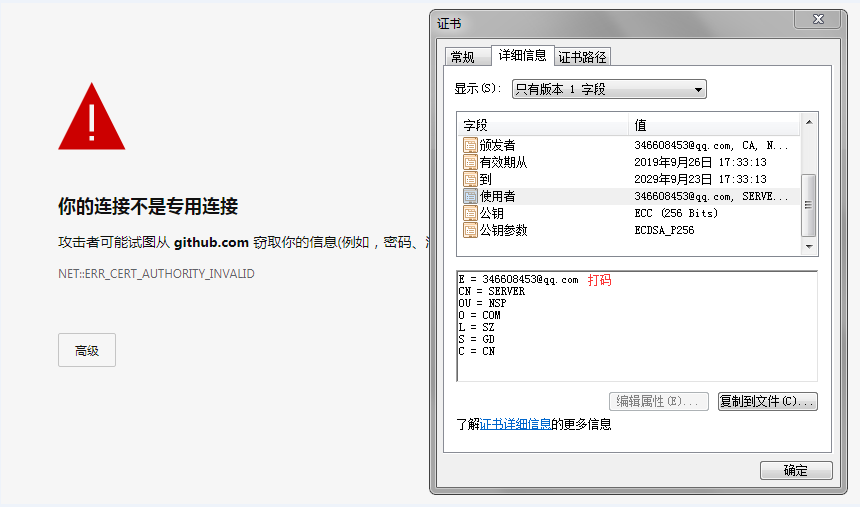This screenshot has width=860, height=507.
Task: Select the 详细信息 tab
Action: point(522,55)
